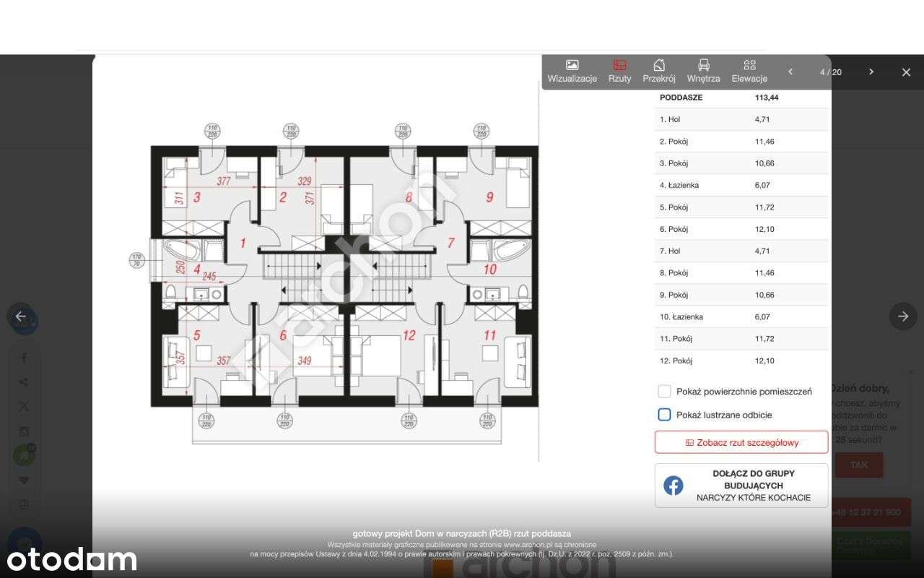Enable Pokaż powierzchnie pomieszczeń checkbox
Image resolution: width=924 pixels, height=578 pixels.
click(664, 392)
